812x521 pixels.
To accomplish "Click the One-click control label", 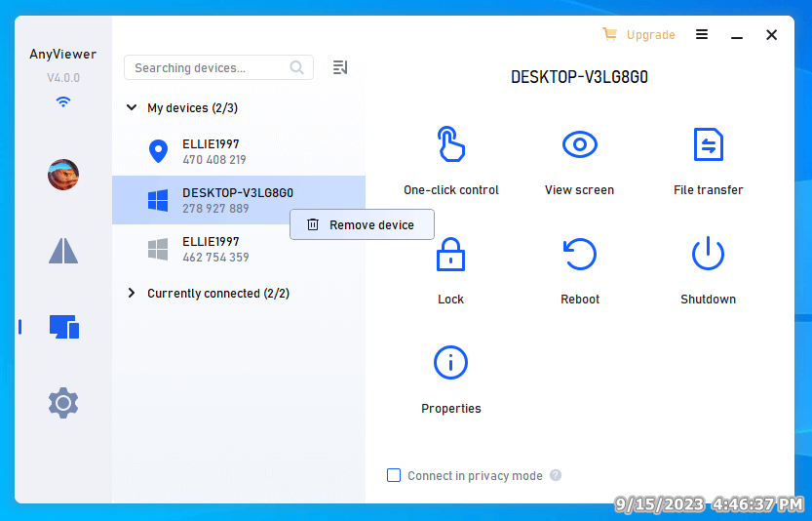I will 451,190.
